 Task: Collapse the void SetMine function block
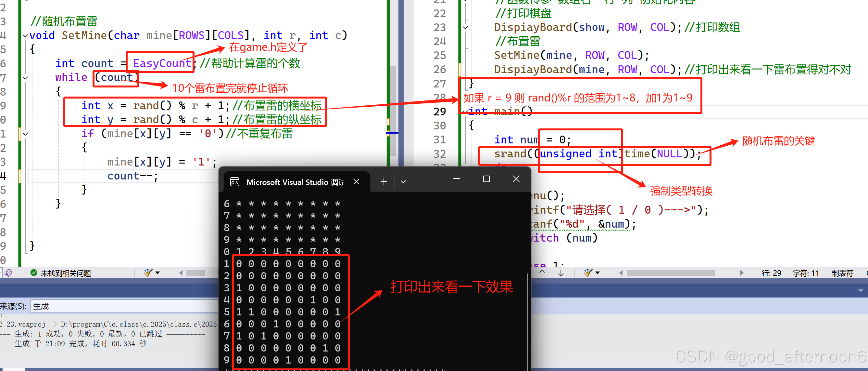pos(25,35)
